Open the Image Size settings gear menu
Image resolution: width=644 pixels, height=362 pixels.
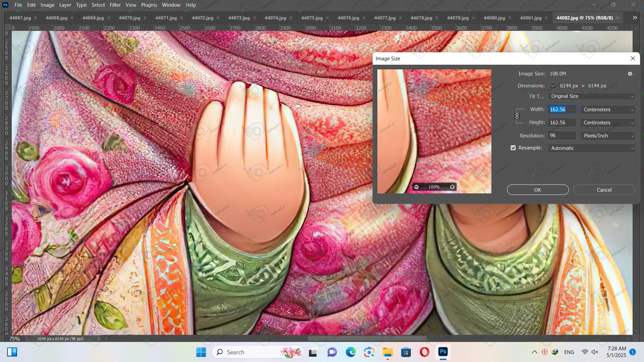point(631,74)
